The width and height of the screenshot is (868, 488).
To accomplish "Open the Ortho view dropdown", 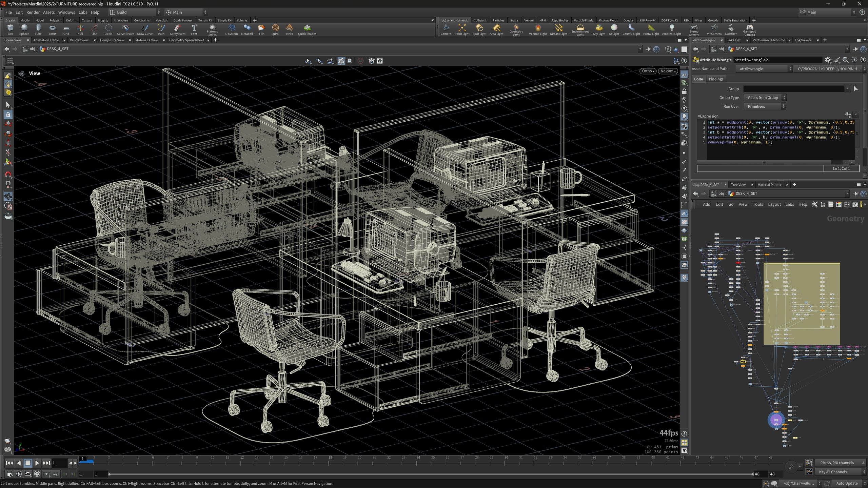I will click(648, 71).
